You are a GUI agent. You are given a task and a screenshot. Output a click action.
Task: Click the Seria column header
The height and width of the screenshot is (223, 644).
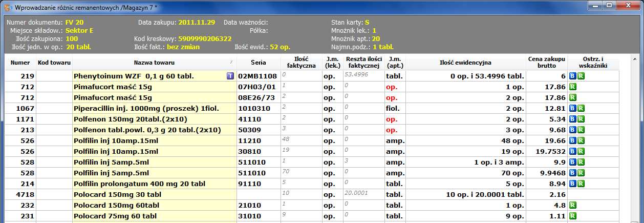(x=259, y=63)
